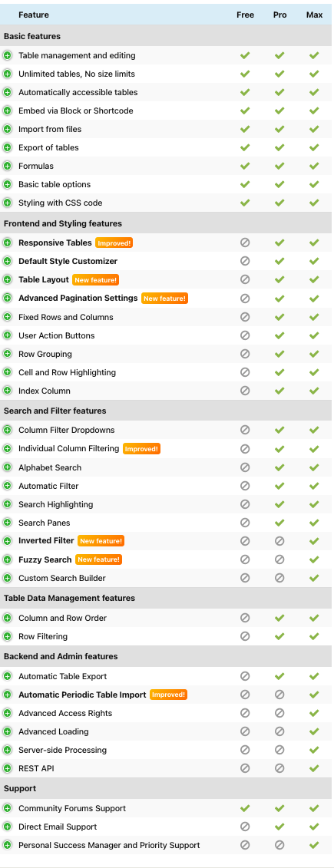Click the plus icon beside Server-side Processing
The width and height of the screenshot is (334, 868).
coord(7,750)
